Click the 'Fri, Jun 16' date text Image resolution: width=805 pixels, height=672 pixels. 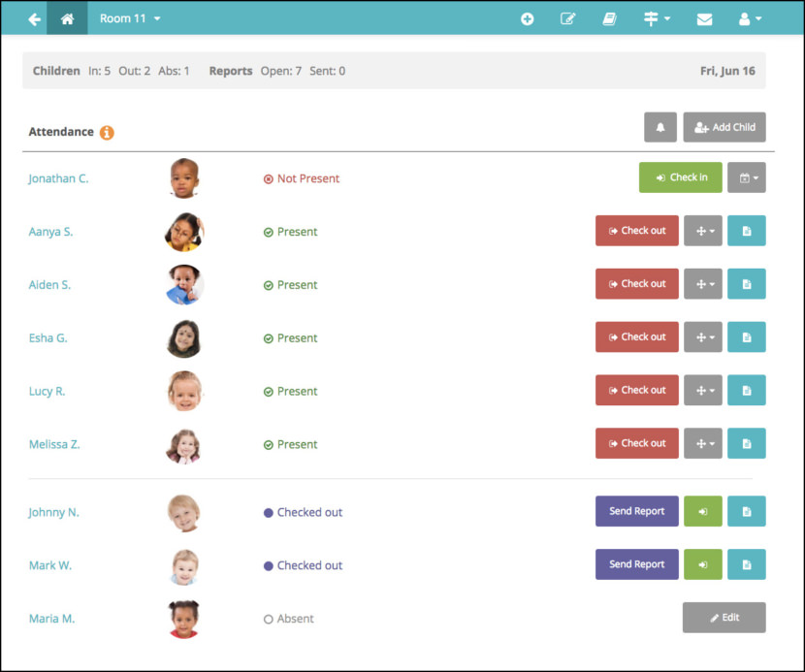[727, 71]
